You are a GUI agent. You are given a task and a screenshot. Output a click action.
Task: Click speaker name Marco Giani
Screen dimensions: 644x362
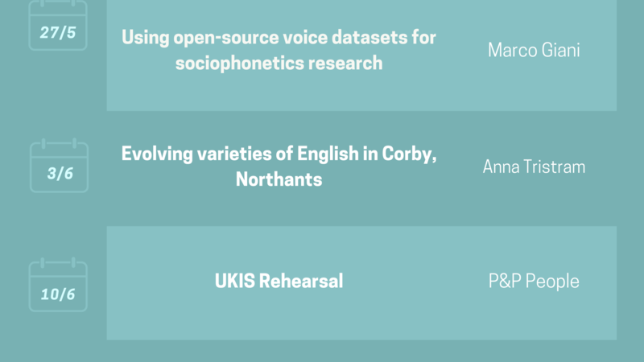point(534,50)
